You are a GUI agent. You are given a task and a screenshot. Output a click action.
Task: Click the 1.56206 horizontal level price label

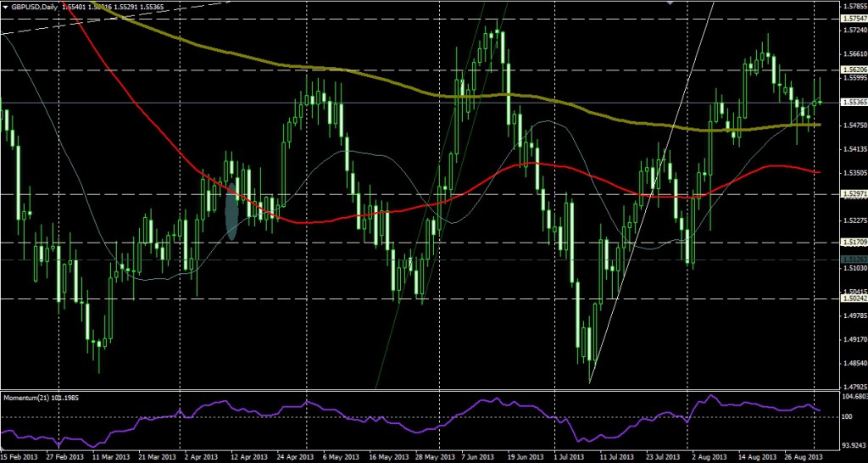(x=853, y=69)
